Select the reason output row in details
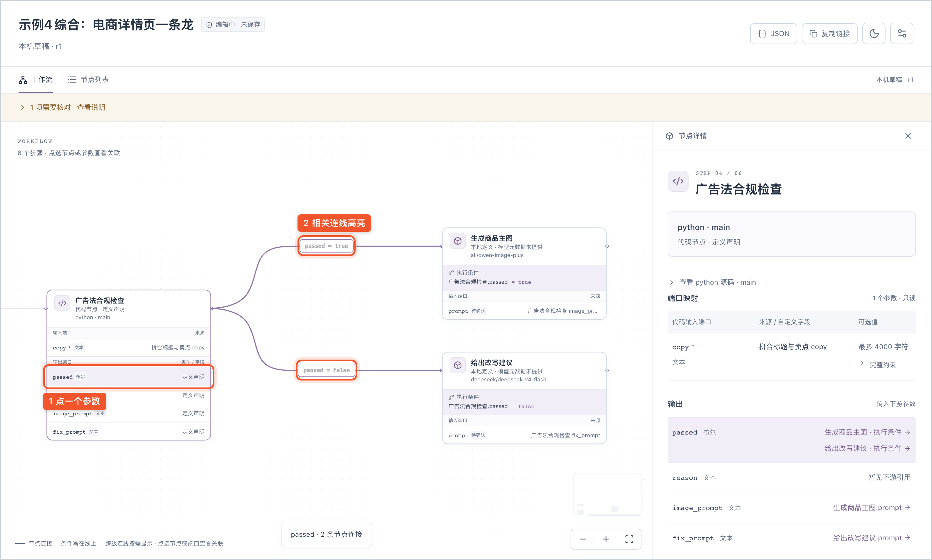The width and height of the screenshot is (932, 560). (791, 478)
